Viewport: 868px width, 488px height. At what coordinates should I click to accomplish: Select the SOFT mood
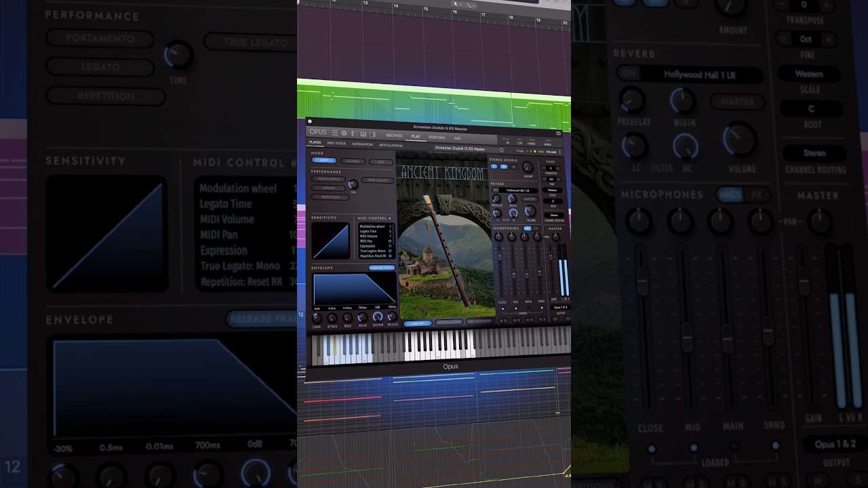pos(324,161)
